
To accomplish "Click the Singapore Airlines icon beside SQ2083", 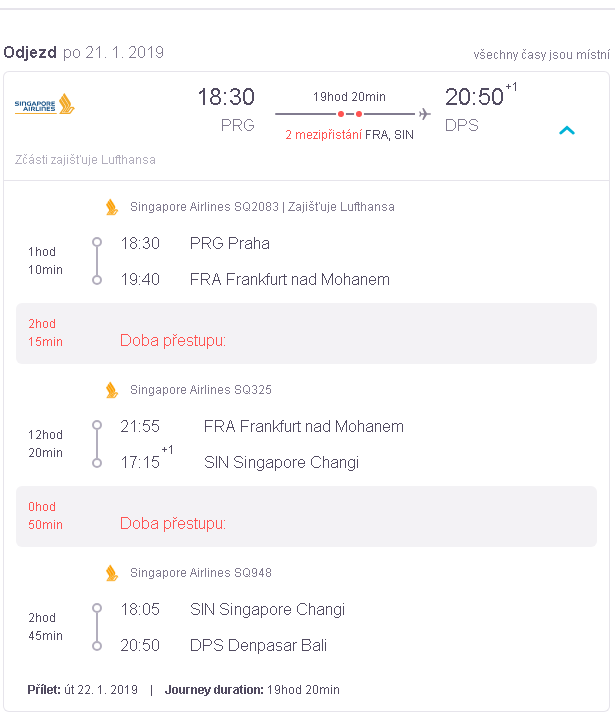I will point(112,207).
